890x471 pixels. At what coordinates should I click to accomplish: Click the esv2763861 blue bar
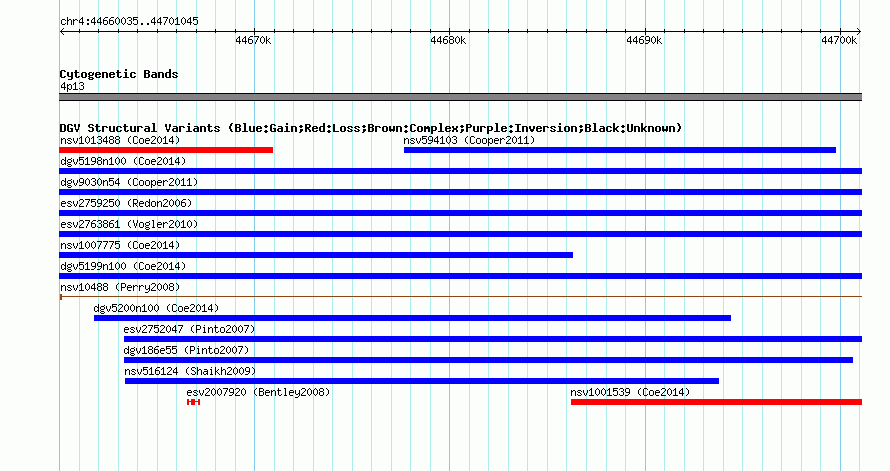coord(461,234)
